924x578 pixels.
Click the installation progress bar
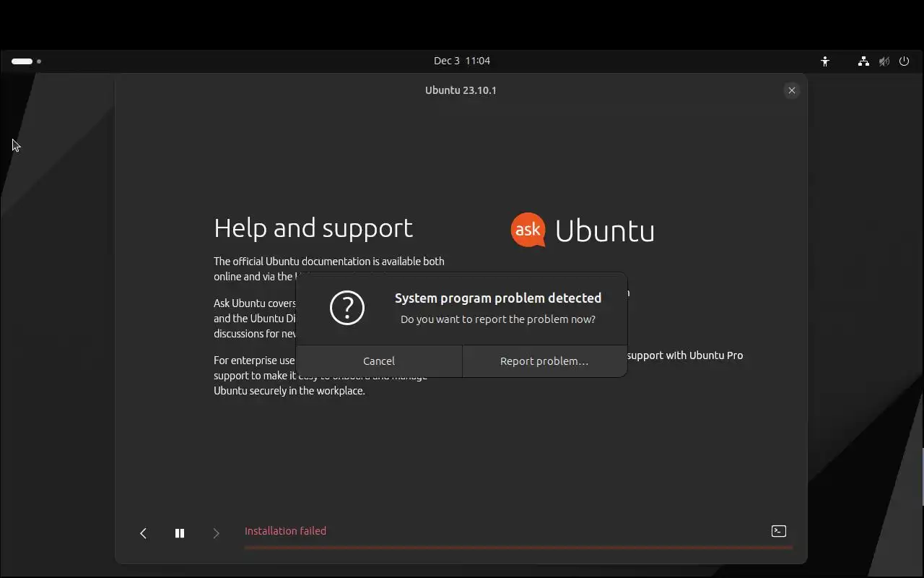click(x=518, y=547)
